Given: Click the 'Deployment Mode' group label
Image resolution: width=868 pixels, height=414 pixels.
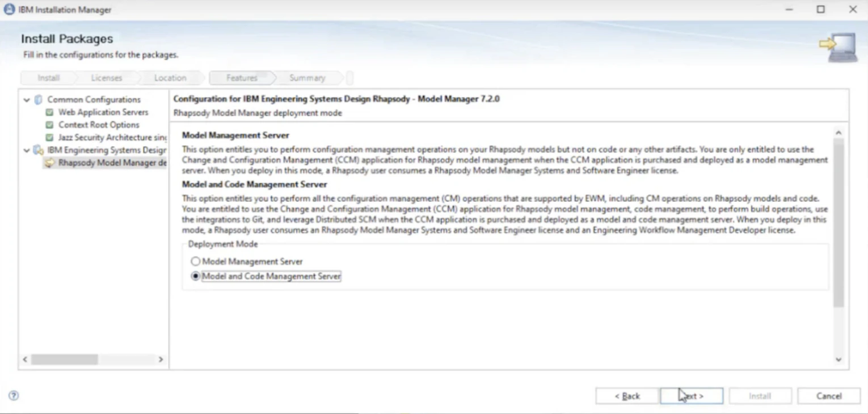Looking at the screenshot, I should point(223,244).
